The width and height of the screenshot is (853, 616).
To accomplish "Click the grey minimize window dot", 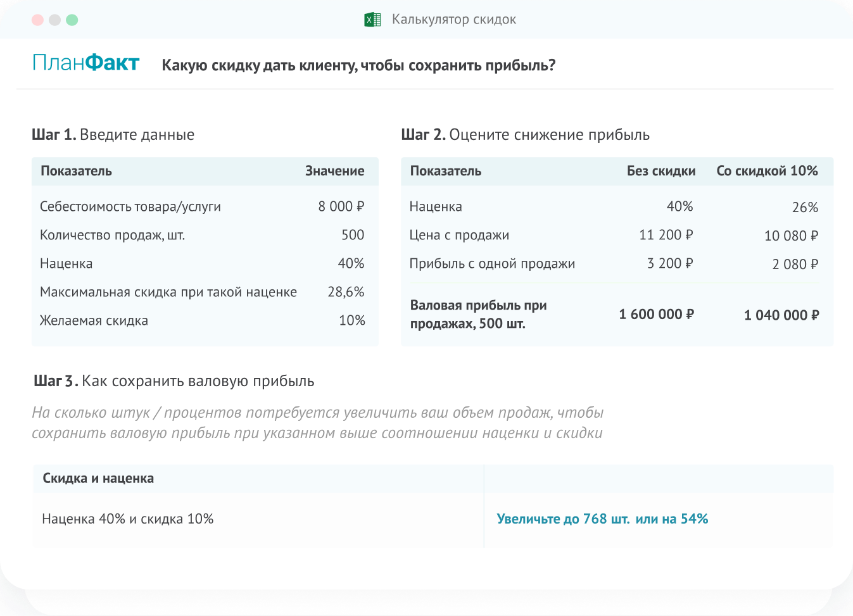I will coord(54,20).
